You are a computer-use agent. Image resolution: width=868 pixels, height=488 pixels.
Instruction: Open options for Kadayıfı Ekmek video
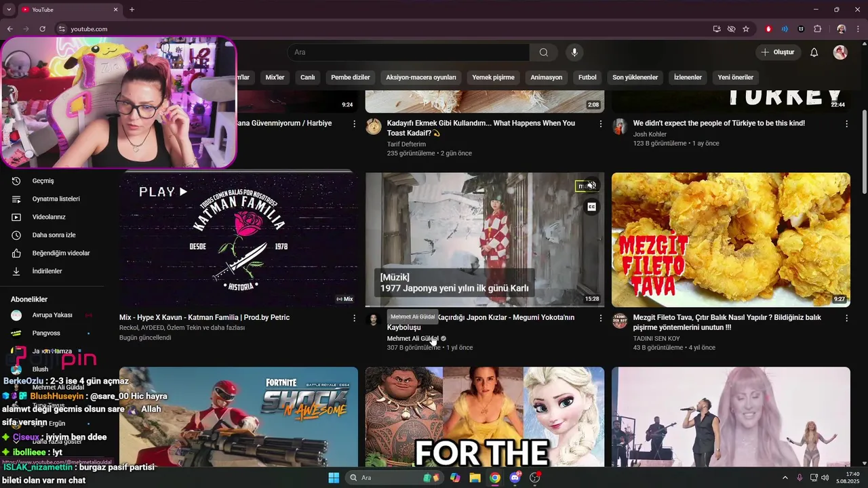[600, 124]
